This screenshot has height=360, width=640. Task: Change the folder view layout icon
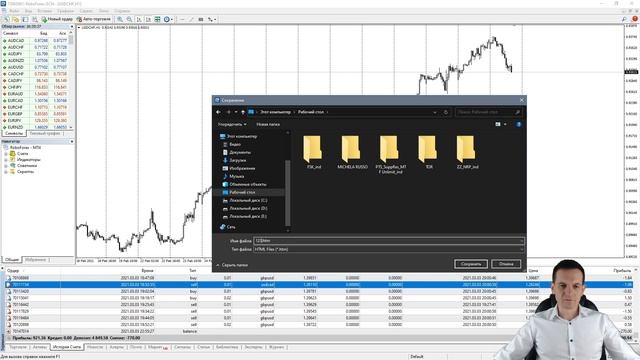pos(498,124)
